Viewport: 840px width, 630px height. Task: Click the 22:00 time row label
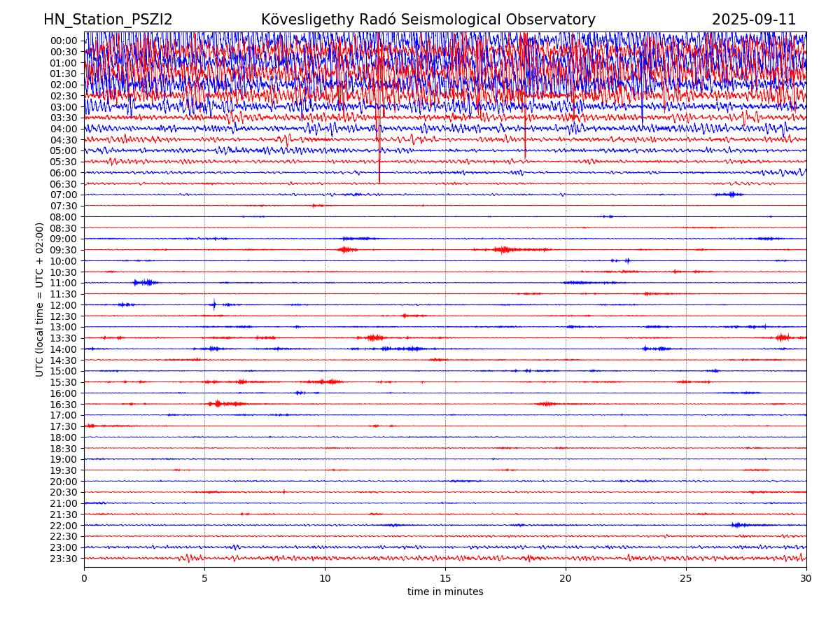(x=64, y=526)
